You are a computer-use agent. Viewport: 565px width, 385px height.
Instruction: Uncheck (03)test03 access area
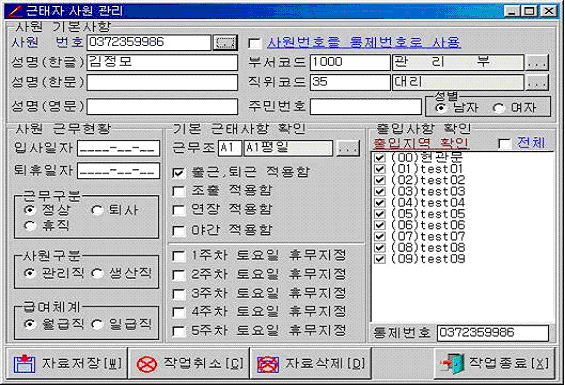click(380, 191)
